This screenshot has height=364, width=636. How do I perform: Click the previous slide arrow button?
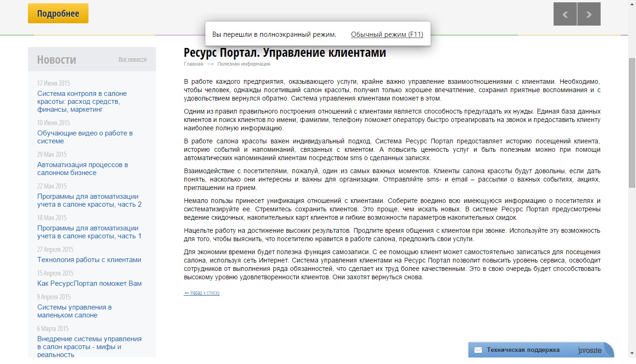565,14
